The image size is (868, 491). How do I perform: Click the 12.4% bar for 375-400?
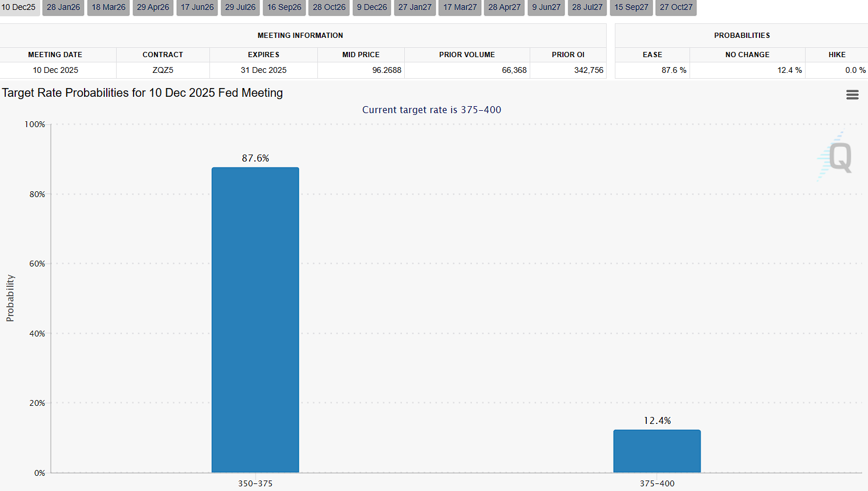[657, 451]
